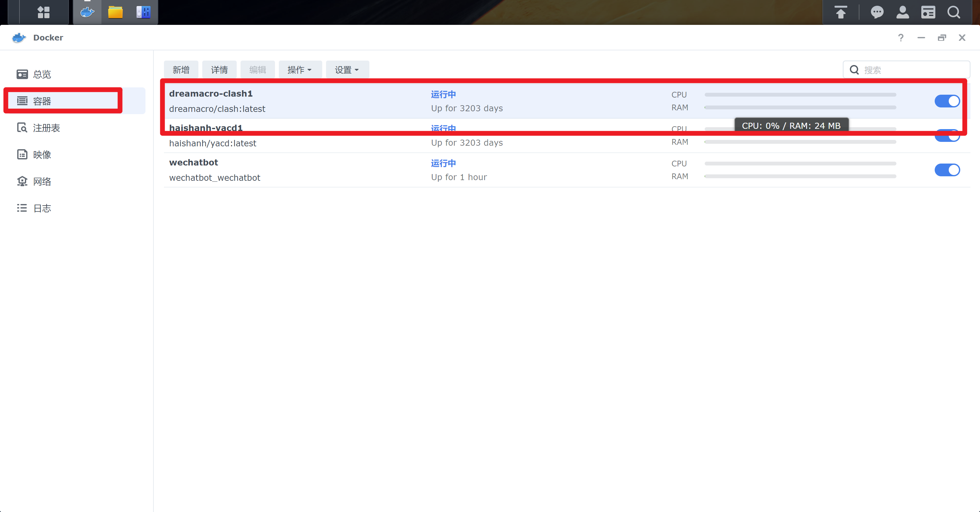
Task: Click the 新增 add button
Action: pos(181,69)
